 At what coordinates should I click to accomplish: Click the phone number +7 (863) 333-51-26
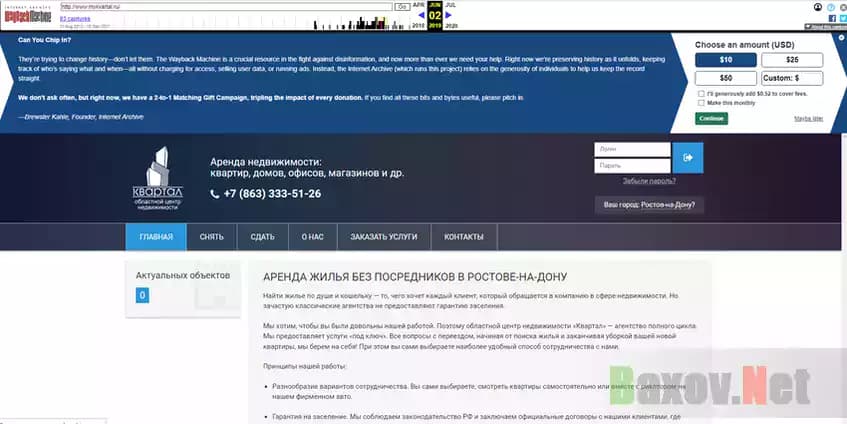click(x=272, y=194)
